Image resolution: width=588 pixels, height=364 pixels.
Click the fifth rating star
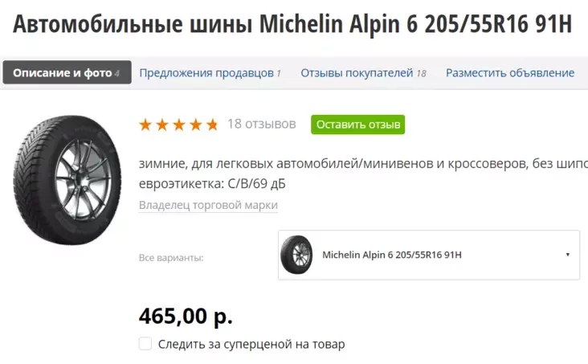212,125
